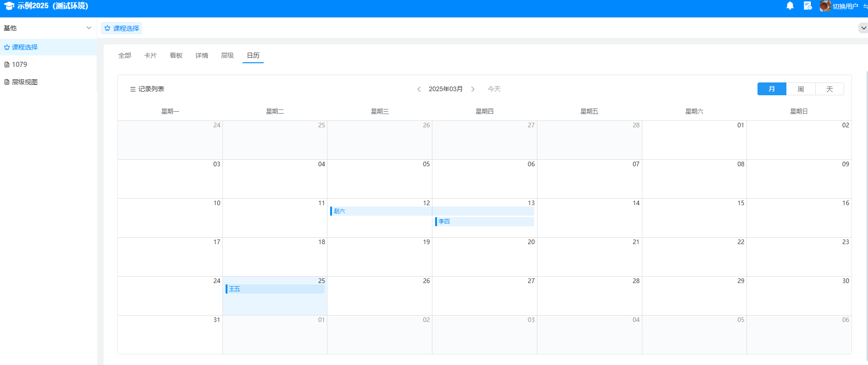The image size is (868, 365).
Task: Switch calendar to 月 view
Action: 772,89
